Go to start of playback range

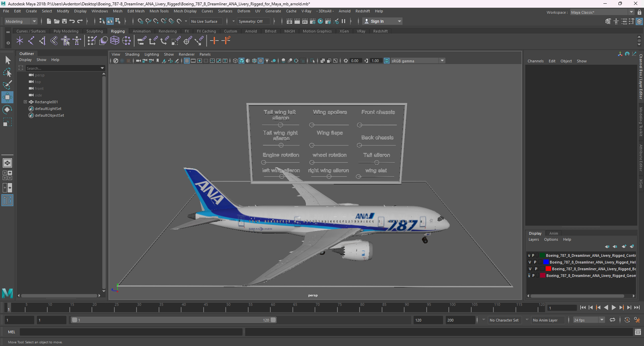(x=583, y=307)
